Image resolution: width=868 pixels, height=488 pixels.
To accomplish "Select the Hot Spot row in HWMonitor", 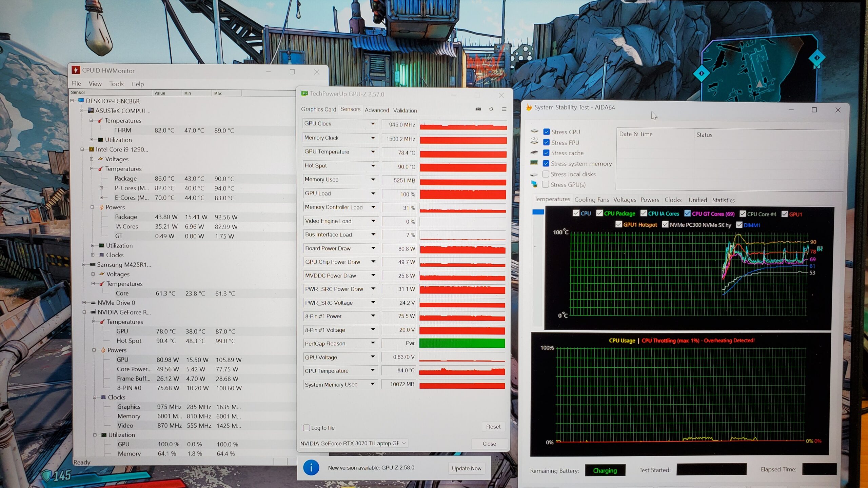I will tap(129, 341).
